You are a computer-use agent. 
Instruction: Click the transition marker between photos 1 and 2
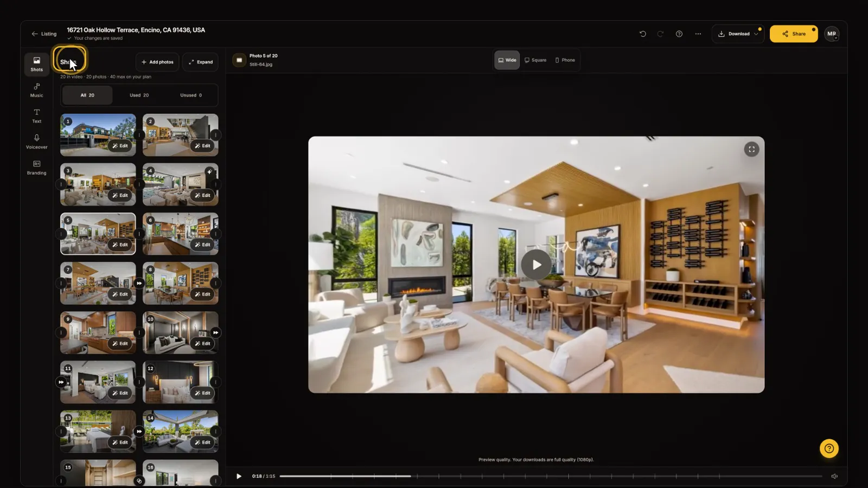tap(139, 135)
